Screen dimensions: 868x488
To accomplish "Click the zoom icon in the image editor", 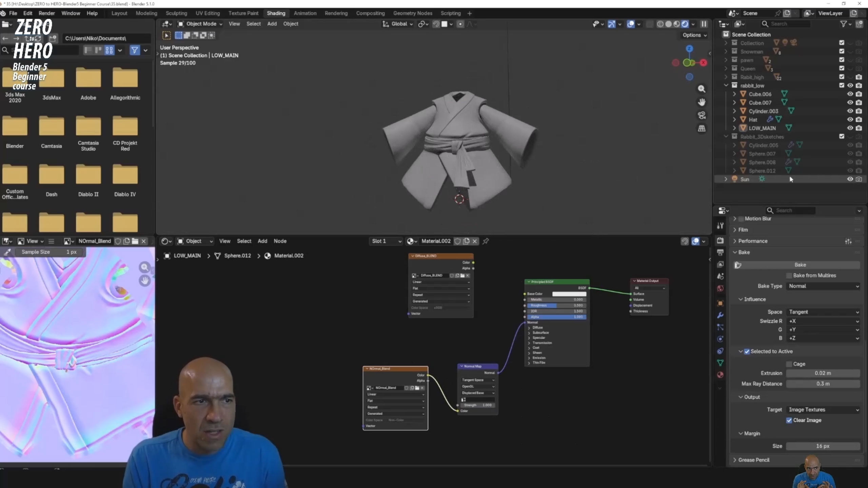I will [x=145, y=267].
